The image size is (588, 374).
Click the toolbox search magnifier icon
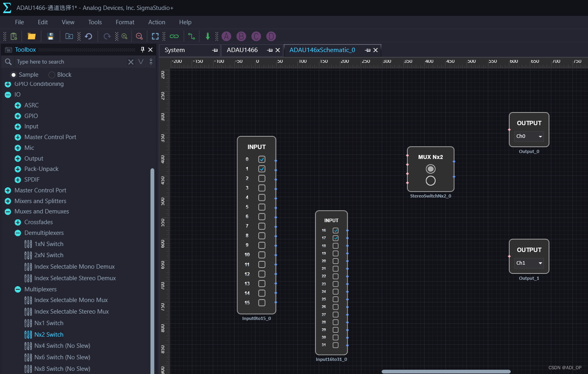pyautogui.click(x=8, y=62)
